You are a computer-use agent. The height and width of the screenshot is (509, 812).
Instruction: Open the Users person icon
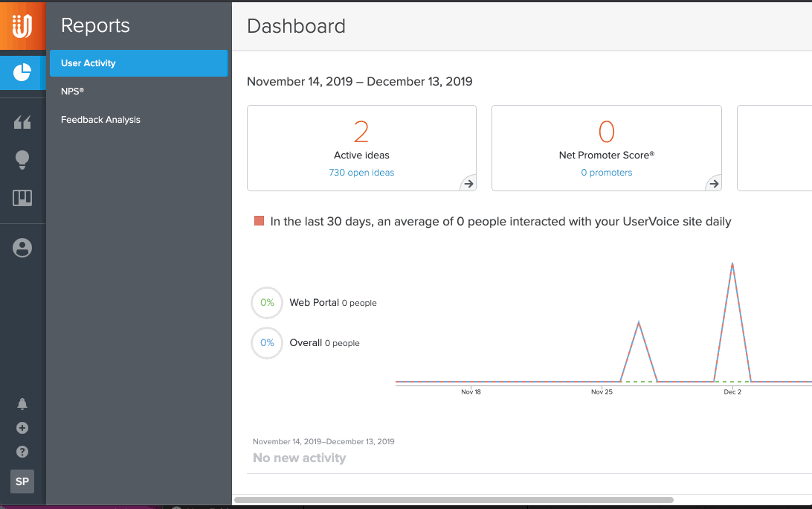coord(22,248)
